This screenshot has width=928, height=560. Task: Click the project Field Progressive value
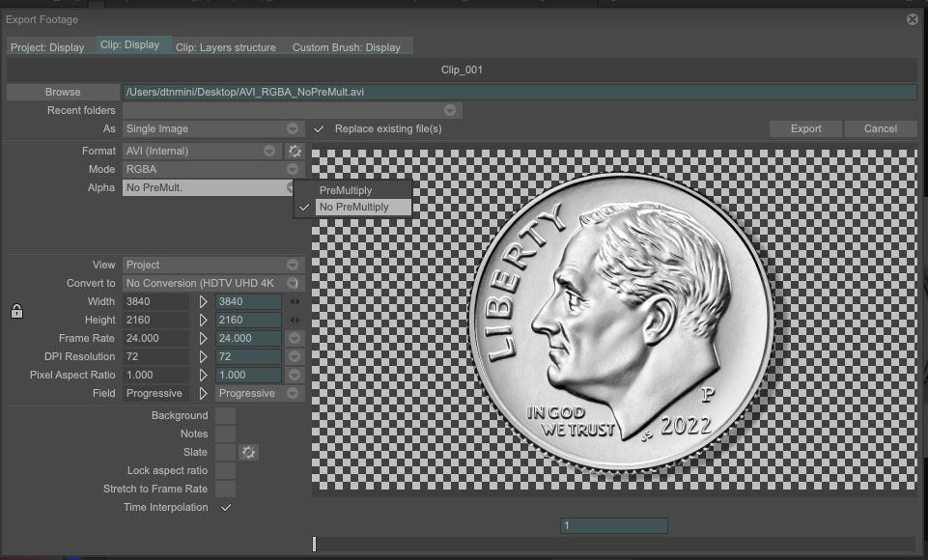pos(155,394)
